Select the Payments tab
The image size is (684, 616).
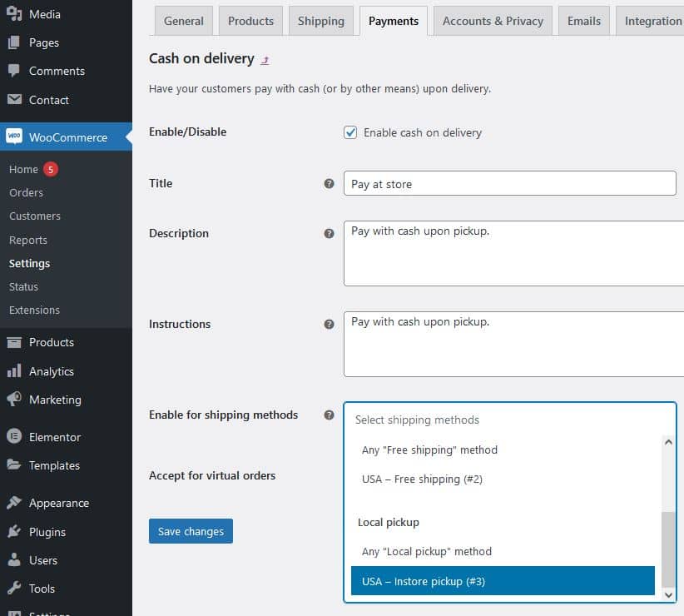click(x=394, y=21)
